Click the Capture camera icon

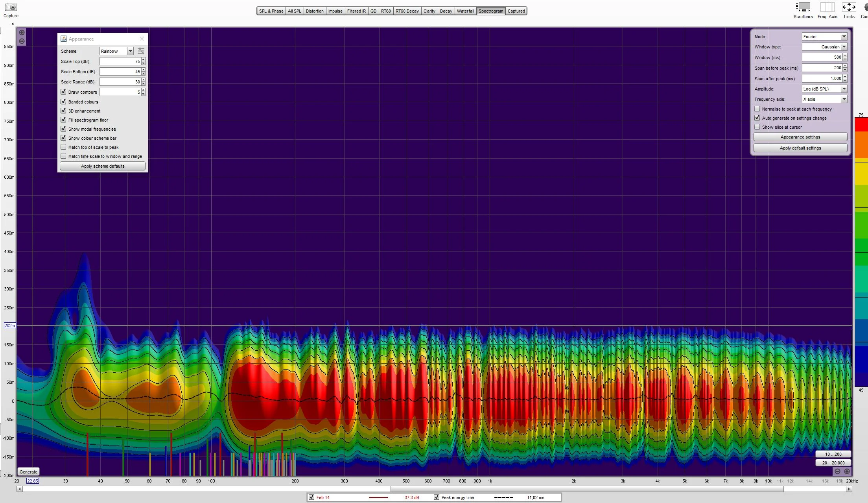(x=11, y=7)
